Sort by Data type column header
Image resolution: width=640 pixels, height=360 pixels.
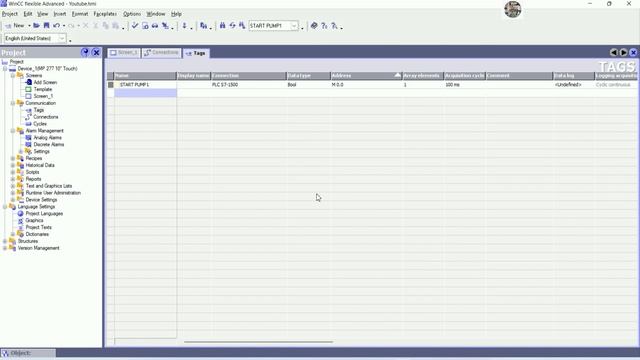point(308,76)
